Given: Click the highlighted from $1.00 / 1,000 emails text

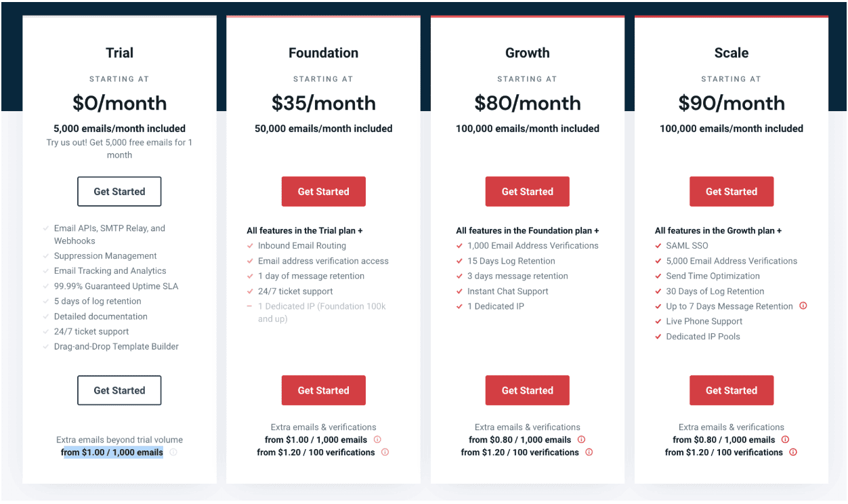Looking at the screenshot, I should pos(112,453).
